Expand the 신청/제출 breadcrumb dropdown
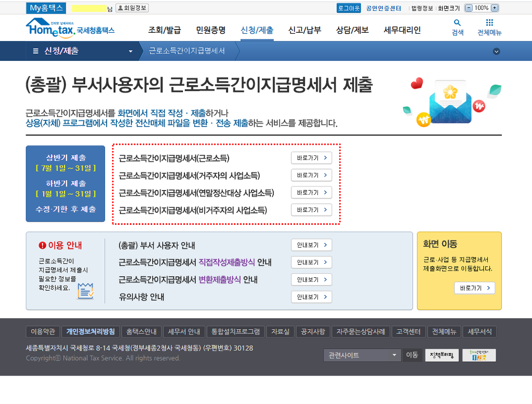 (131, 51)
